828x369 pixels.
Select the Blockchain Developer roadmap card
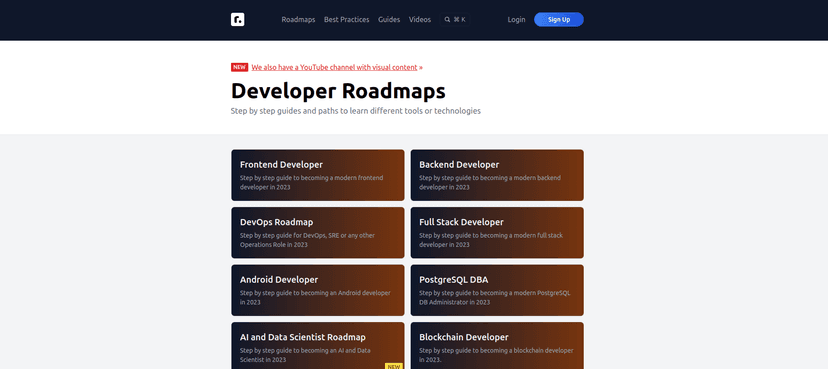pos(497,346)
